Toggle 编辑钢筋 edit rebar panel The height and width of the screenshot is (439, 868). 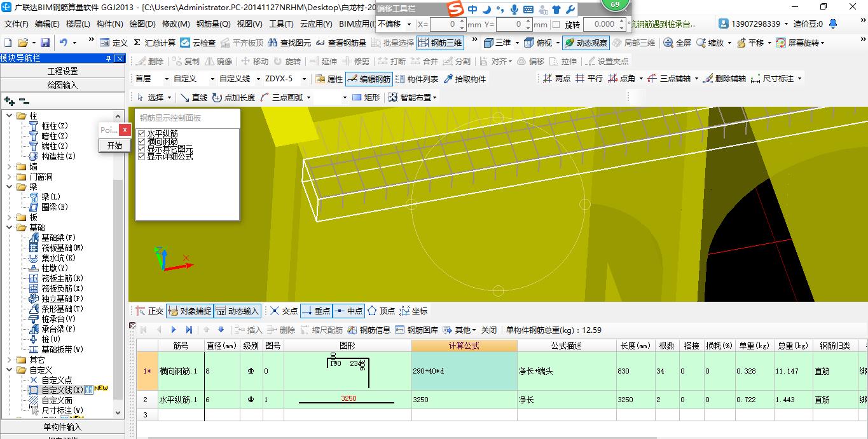[x=369, y=79]
